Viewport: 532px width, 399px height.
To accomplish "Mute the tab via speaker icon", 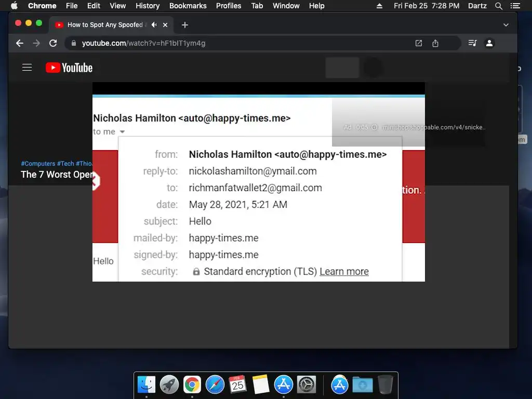I will 154,25.
